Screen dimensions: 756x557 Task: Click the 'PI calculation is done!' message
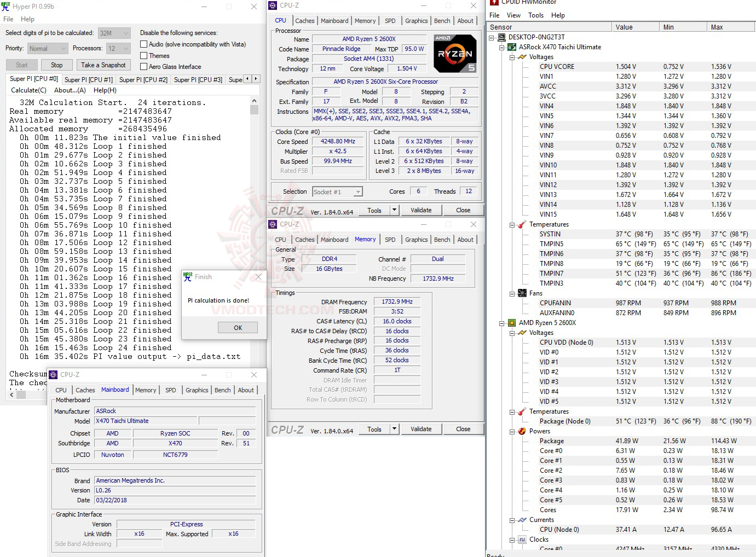click(x=218, y=300)
